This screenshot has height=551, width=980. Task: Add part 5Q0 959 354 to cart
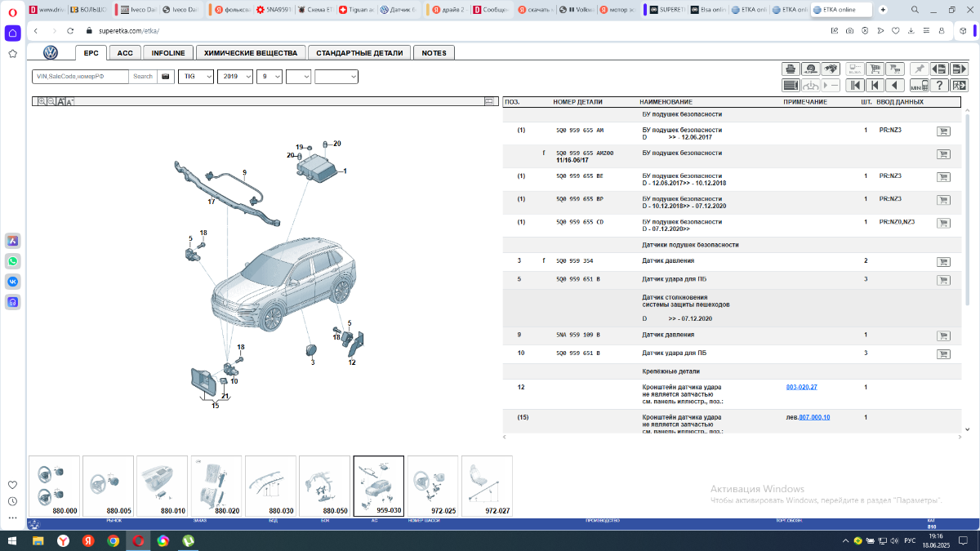tap(943, 262)
